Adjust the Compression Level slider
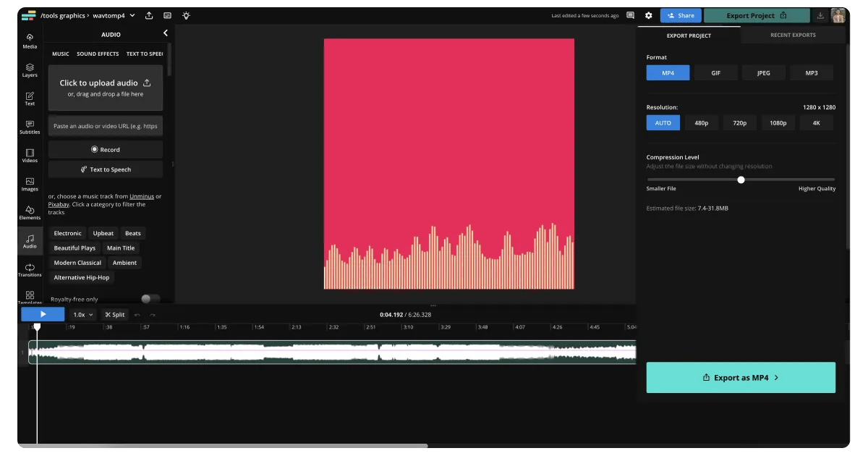Viewport: 868px width, 456px height. (x=741, y=180)
